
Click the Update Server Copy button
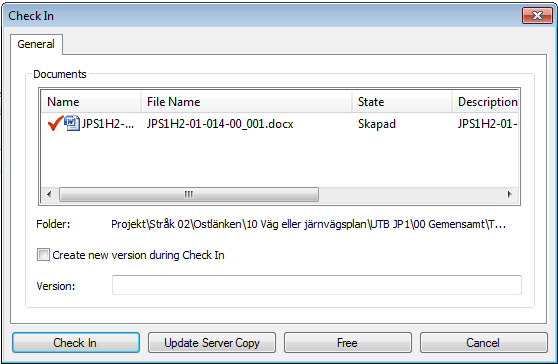coord(212,343)
